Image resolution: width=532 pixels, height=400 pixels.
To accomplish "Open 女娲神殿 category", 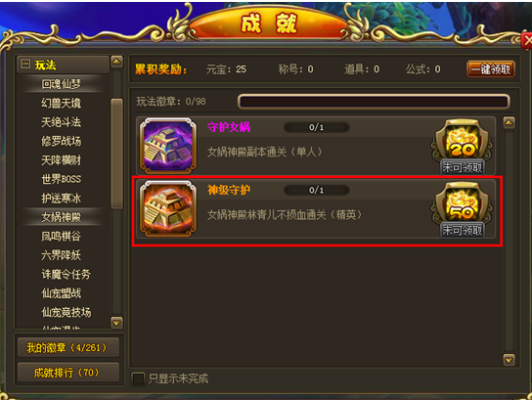I will [61, 217].
